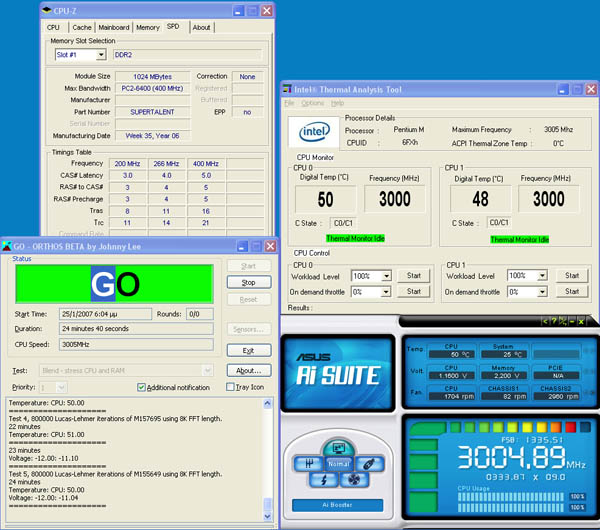Open CPU 0 On demand throttle dropdown
Image resolution: width=600 pixels, height=530 pixels.
(386, 292)
